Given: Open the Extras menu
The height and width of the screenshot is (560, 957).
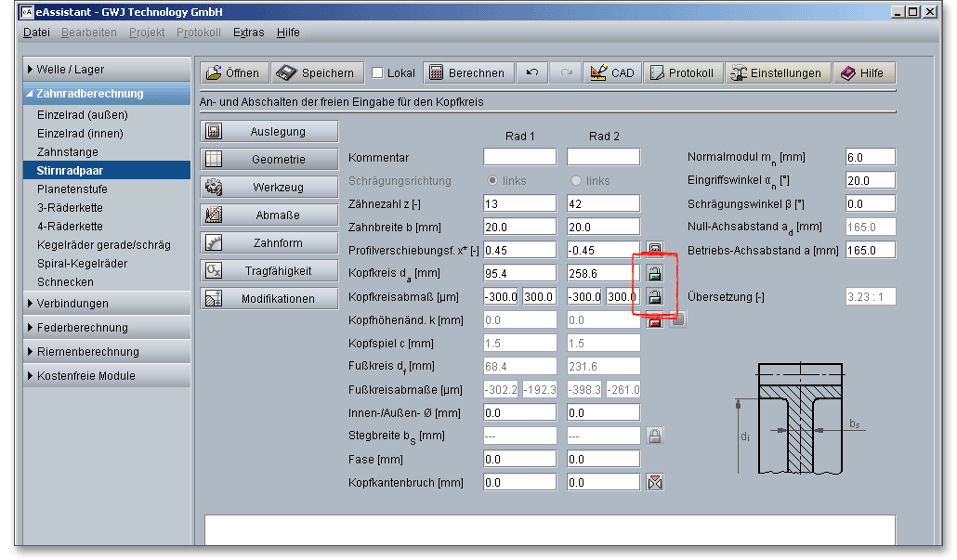Looking at the screenshot, I should [x=248, y=33].
